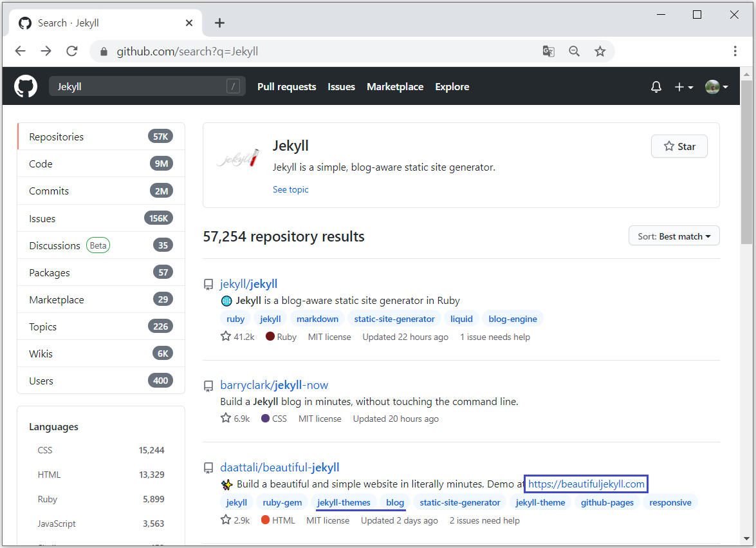The width and height of the screenshot is (756, 548).
Task: Click the GitHub Octocat logo in header
Action: [x=26, y=86]
